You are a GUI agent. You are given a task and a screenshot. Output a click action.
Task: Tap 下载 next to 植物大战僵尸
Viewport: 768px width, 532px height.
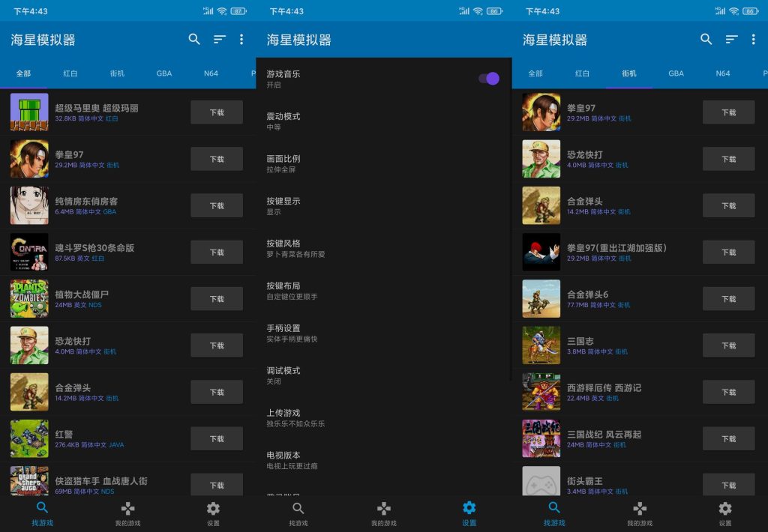(217, 298)
